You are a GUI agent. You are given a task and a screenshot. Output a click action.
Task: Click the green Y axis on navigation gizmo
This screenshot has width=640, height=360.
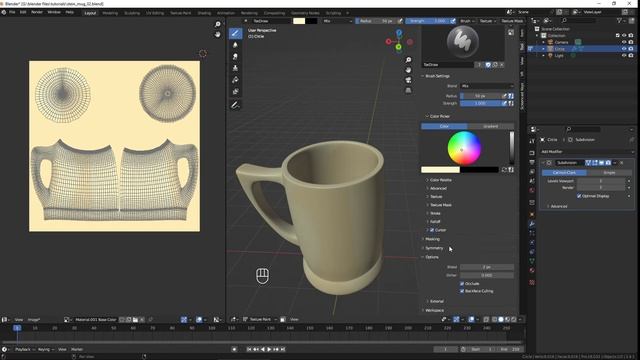point(398,47)
